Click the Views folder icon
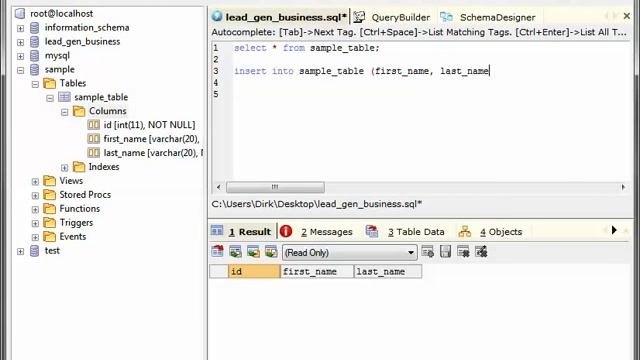This screenshot has width=640, height=360. pos(49,180)
